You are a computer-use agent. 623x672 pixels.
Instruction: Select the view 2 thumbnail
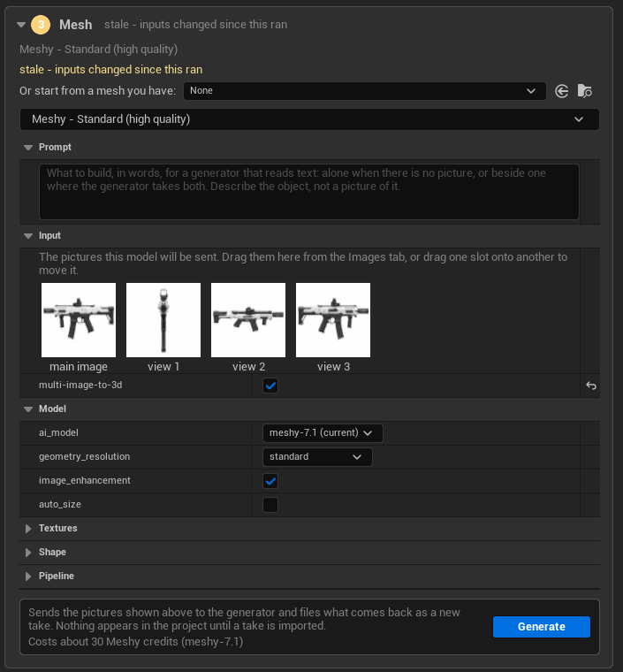point(248,320)
